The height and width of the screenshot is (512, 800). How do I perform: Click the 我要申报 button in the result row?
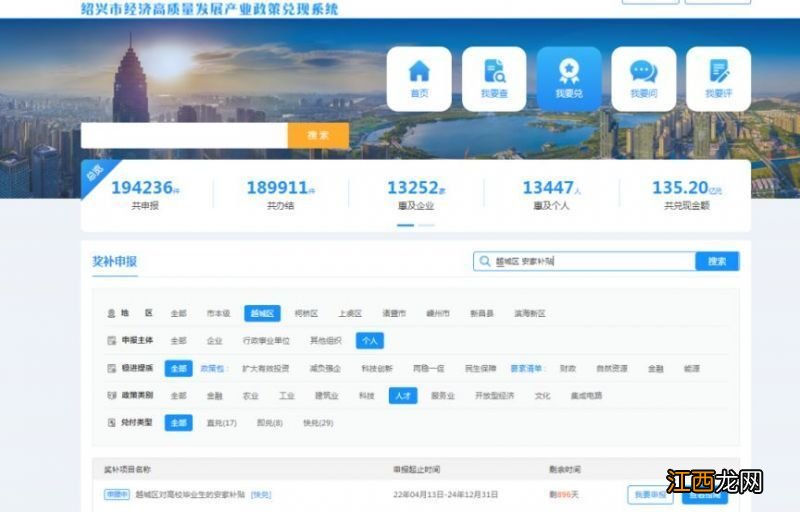click(x=650, y=495)
